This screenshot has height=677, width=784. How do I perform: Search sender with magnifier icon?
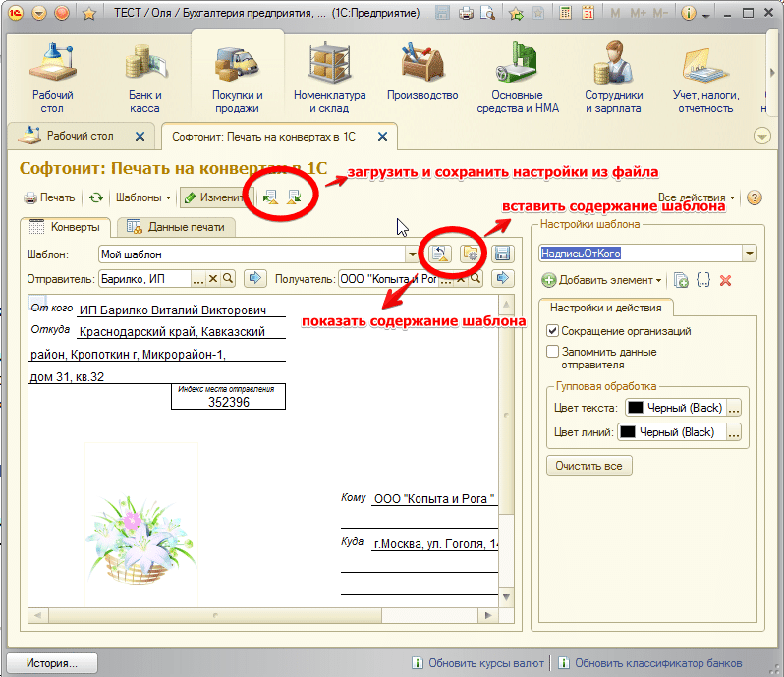pyautogui.click(x=228, y=278)
